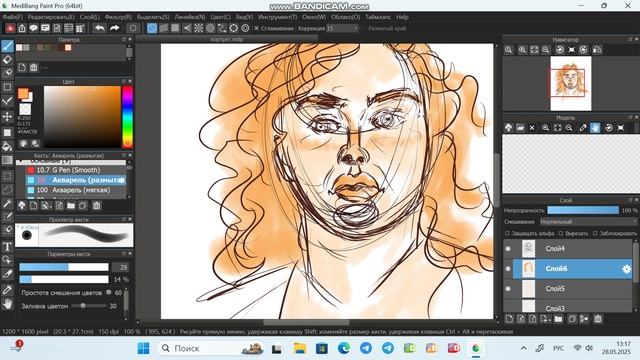
Task: Open Microsoft Edge from taskbar
Action: (x=344, y=348)
